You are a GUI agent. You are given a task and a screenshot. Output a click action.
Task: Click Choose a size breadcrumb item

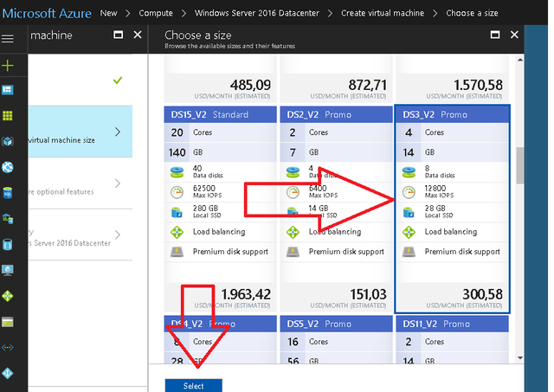[x=472, y=13]
